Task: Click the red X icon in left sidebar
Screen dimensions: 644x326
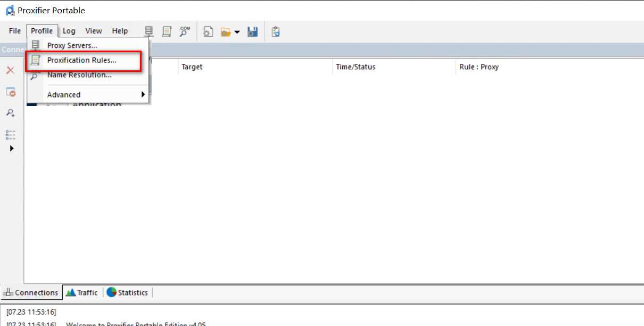Action: point(10,70)
